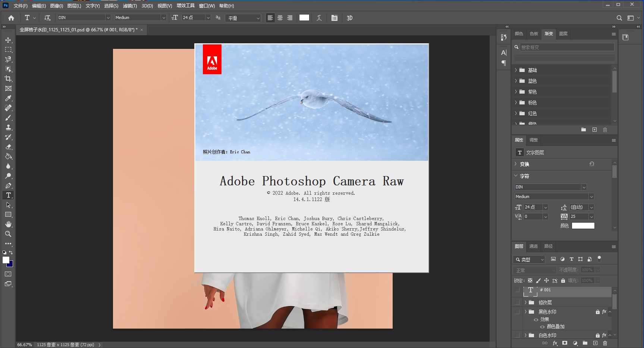Image resolution: width=644 pixels, height=348 pixels.
Task: Open the 滤镜 menu
Action: coord(130,6)
